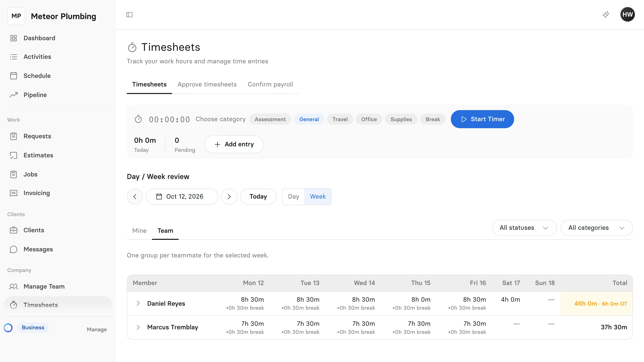The image size is (644, 362).
Task: Expand Marcus Tremblay row
Action: click(138, 327)
